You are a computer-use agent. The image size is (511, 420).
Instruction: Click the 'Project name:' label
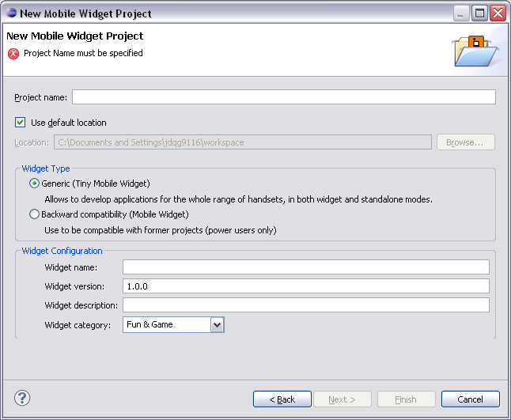40,97
